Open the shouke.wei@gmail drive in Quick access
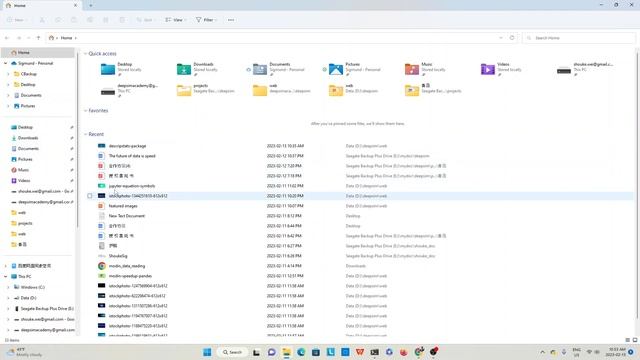 [585, 69]
